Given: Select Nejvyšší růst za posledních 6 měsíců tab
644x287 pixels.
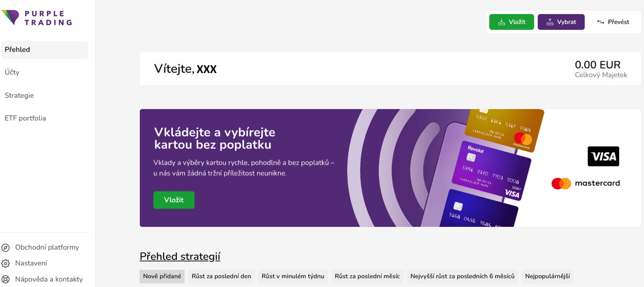Looking at the screenshot, I should tap(463, 276).
